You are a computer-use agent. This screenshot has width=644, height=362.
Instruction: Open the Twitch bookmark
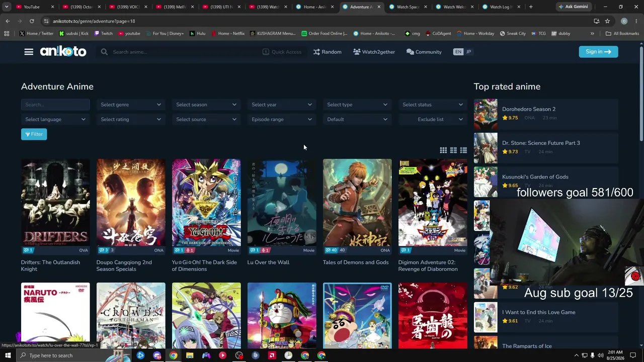point(103,34)
